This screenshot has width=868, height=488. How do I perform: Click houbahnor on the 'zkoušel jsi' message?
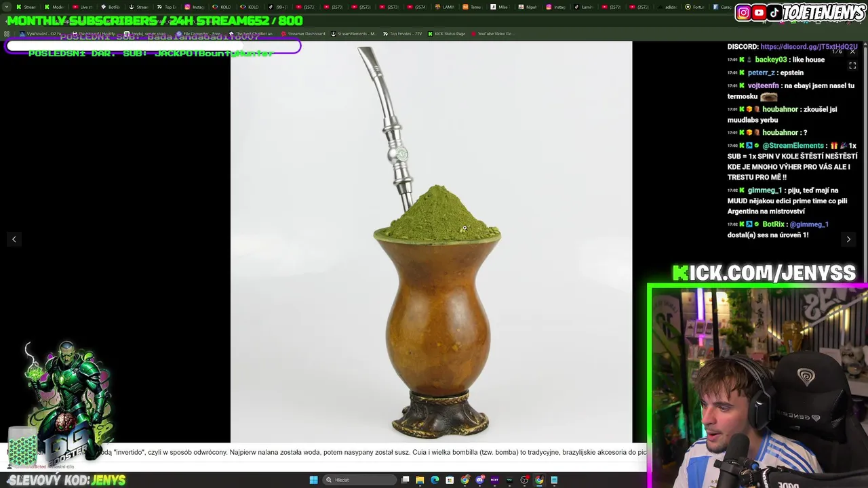click(780, 109)
